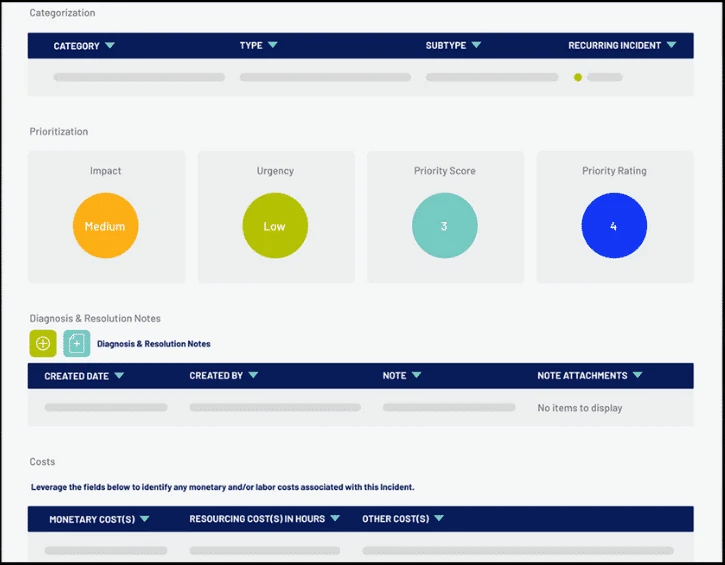Open the Monetary Cost(s) column filter arrow
725x565 pixels.
pos(145,519)
